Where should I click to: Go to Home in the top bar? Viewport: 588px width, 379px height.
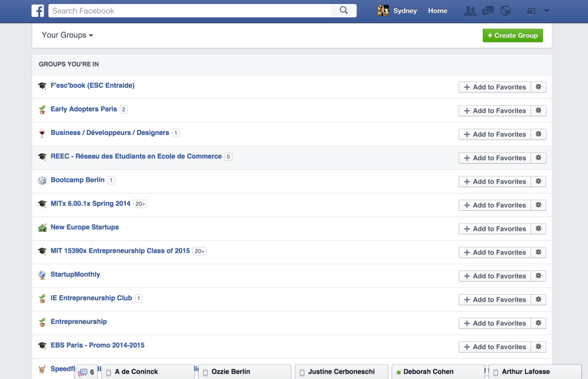(438, 10)
